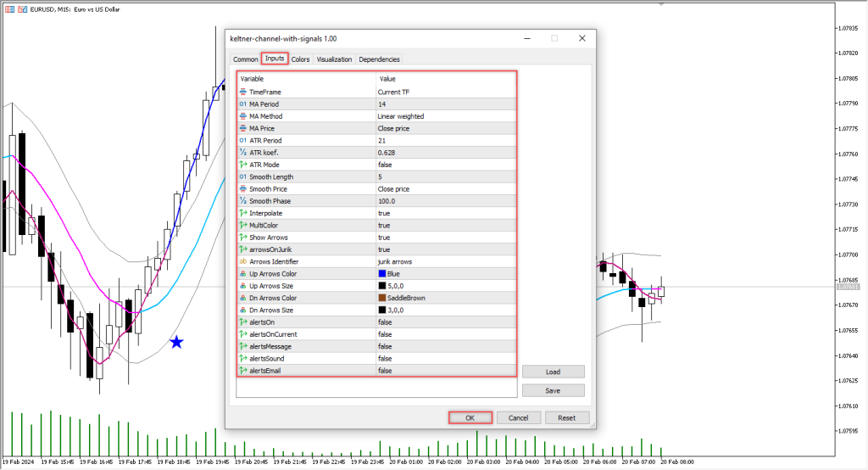Toggle alertsOn false value
The image size is (868, 470).
point(385,322)
